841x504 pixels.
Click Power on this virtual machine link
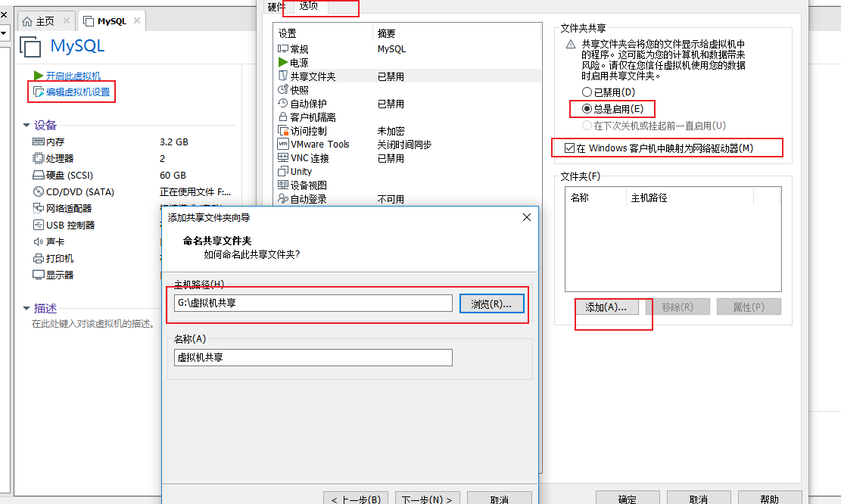[x=73, y=76]
